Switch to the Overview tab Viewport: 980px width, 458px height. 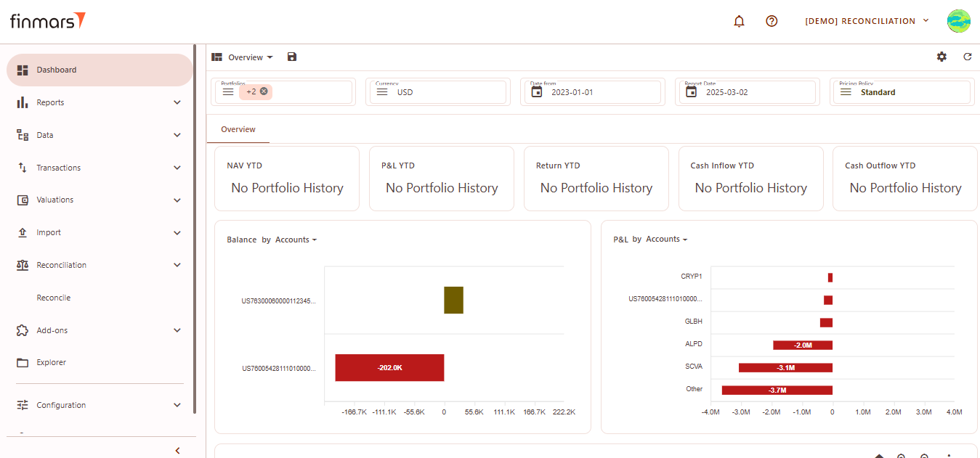238,129
